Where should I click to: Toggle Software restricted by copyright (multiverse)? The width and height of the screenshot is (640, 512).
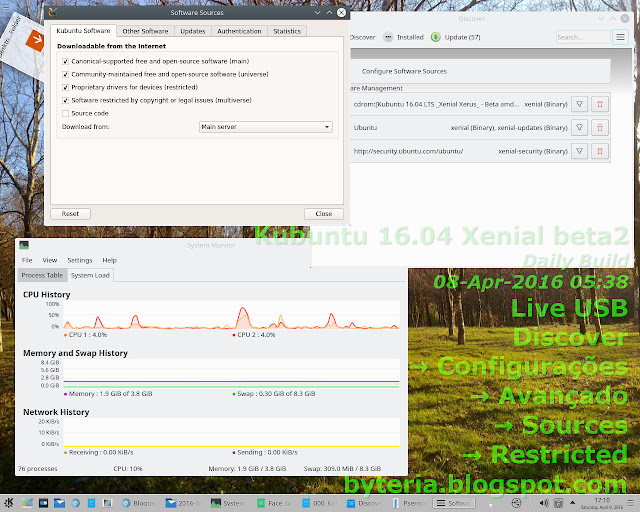pos(65,100)
